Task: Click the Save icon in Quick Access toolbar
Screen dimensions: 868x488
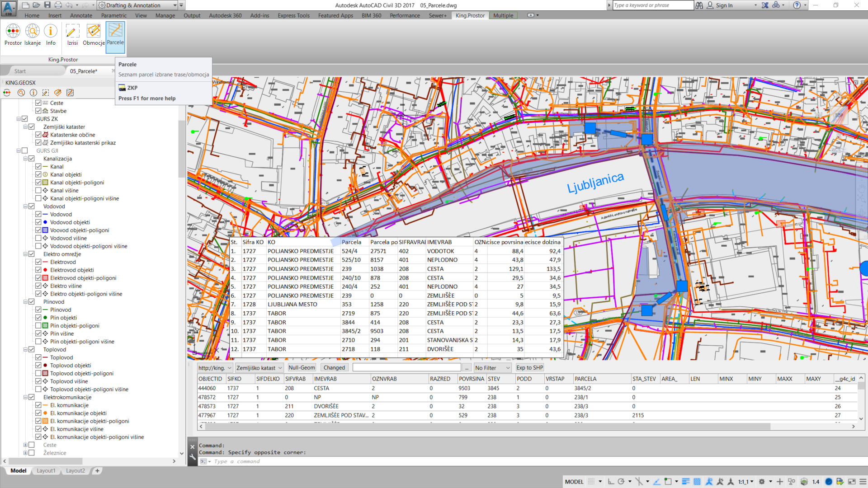Action: tap(47, 5)
